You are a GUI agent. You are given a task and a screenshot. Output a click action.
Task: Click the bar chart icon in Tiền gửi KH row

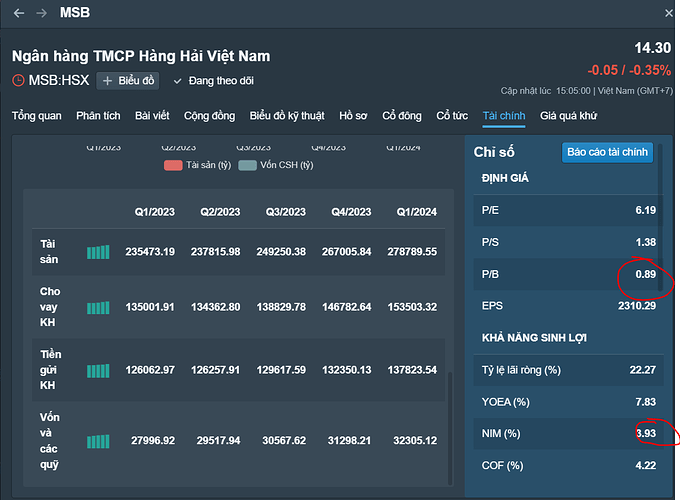click(x=98, y=371)
